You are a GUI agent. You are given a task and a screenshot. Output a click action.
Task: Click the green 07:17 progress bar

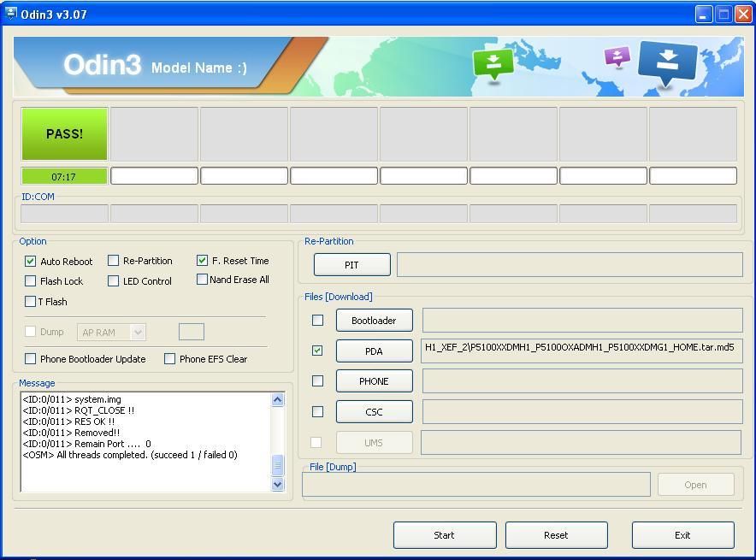(65, 176)
